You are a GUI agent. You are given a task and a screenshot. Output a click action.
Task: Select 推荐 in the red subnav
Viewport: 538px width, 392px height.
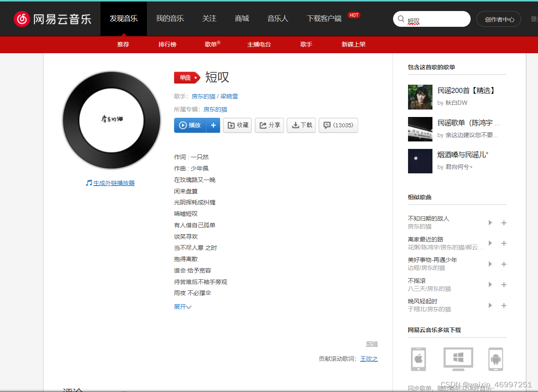click(123, 45)
